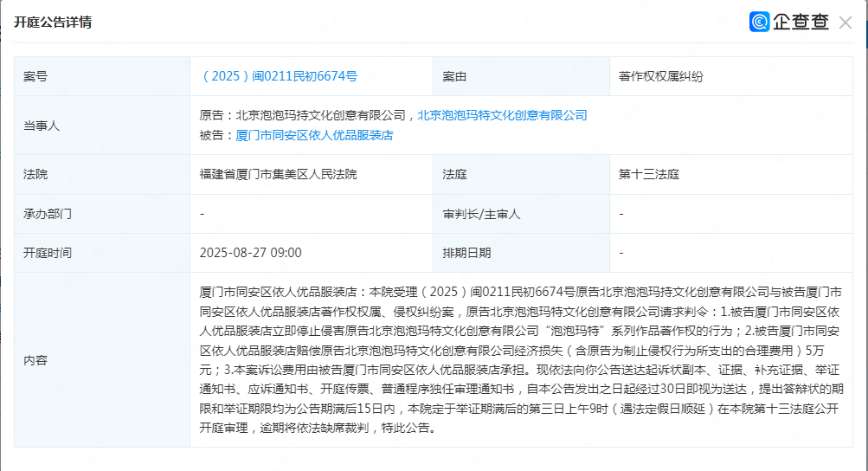The image size is (868, 471).
Task: Click the 福建省厦门市集美区人民法院 value
Action: pyautogui.click(x=279, y=175)
